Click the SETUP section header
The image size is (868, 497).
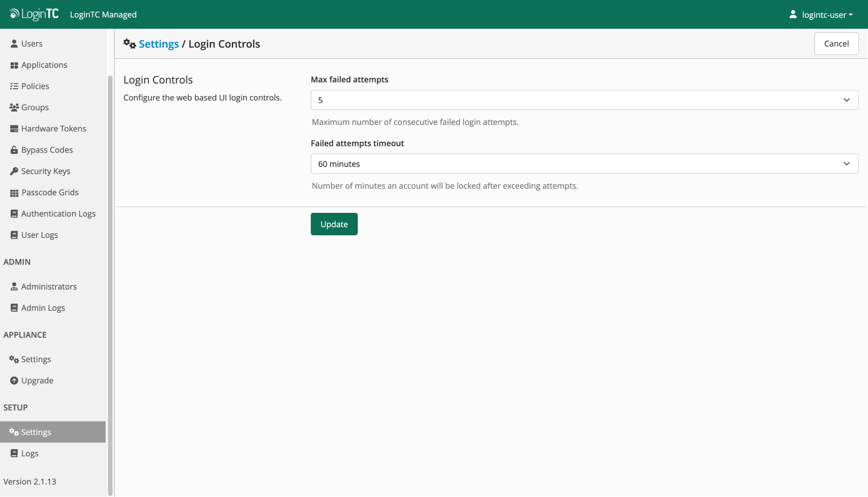click(x=16, y=408)
